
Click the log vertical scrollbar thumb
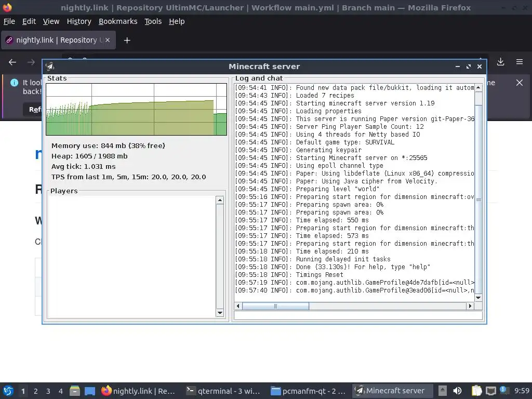click(x=478, y=199)
